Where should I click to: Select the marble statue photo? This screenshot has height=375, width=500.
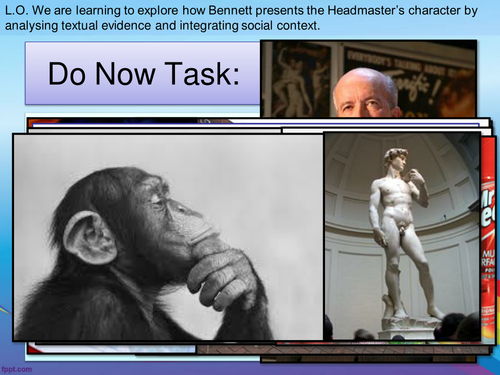402,236
